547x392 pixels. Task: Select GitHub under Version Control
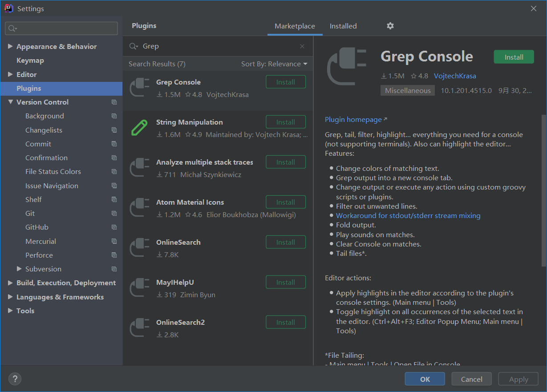pyautogui.click(x=37, y=227)
